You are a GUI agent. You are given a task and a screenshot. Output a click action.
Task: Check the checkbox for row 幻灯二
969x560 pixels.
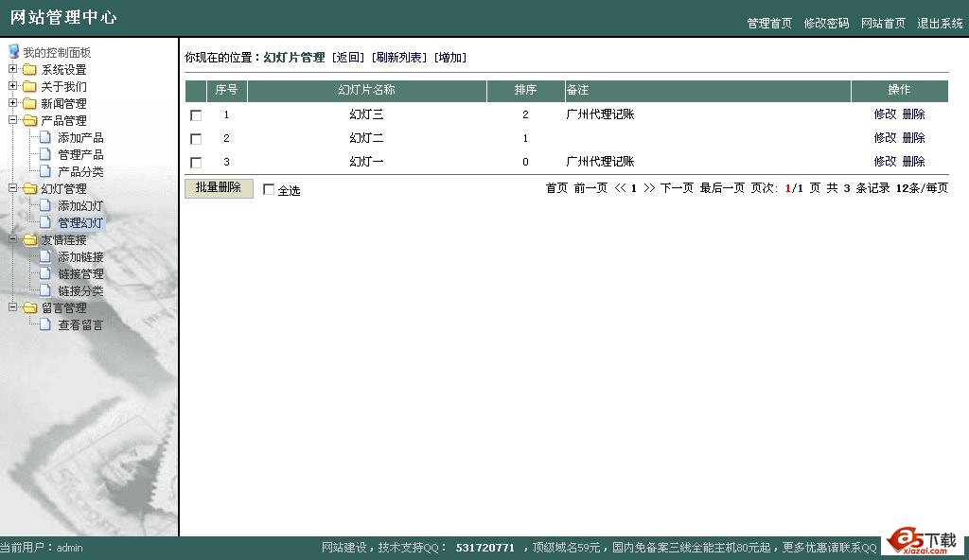point(196,139)
